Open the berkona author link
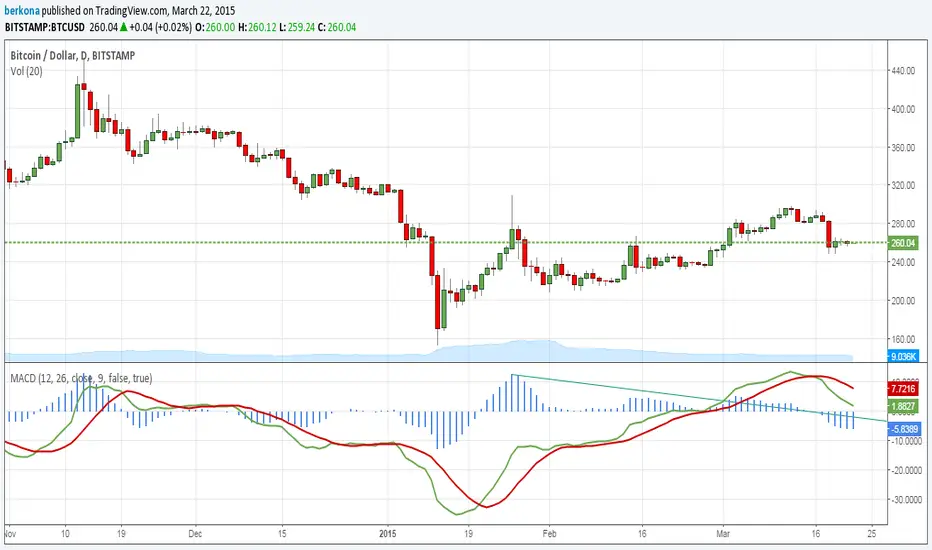This screenshot has height=550, width=932. 22,11
